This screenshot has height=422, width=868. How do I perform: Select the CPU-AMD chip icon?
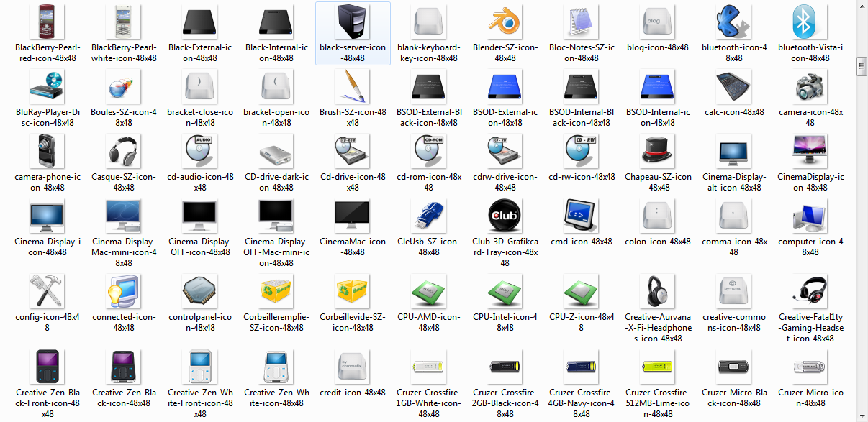429,291
